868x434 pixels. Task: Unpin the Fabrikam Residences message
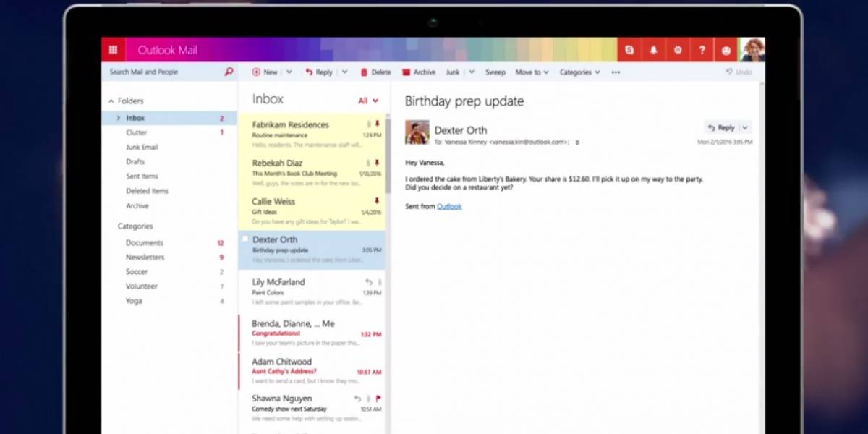click(377, 124)
